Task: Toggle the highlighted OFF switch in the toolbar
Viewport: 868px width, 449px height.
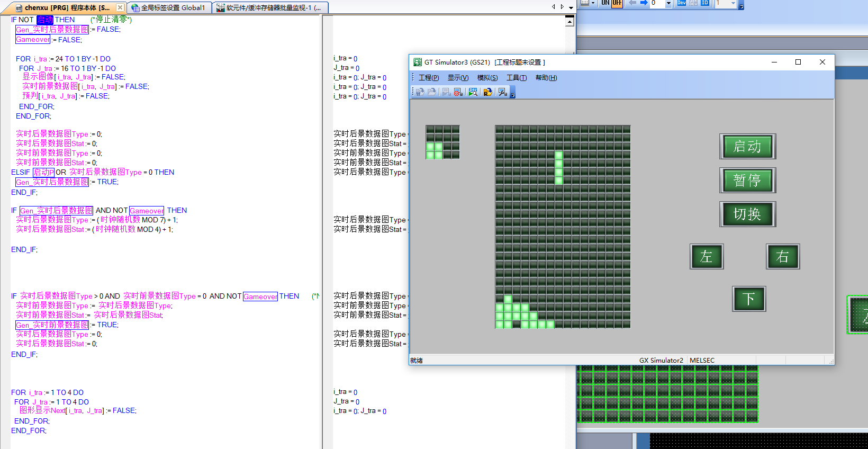Action: pyautogui.click(x=617, y=3)
